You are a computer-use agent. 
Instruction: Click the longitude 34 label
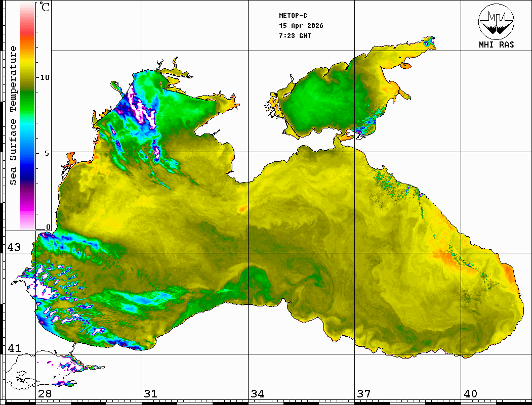(257, 394)
